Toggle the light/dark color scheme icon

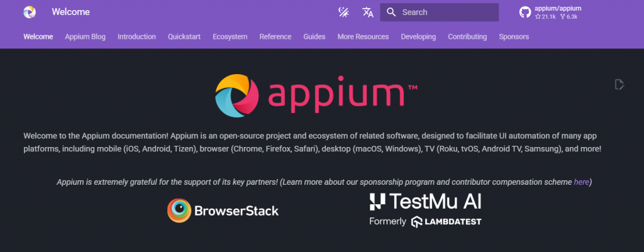coord(343,13)
